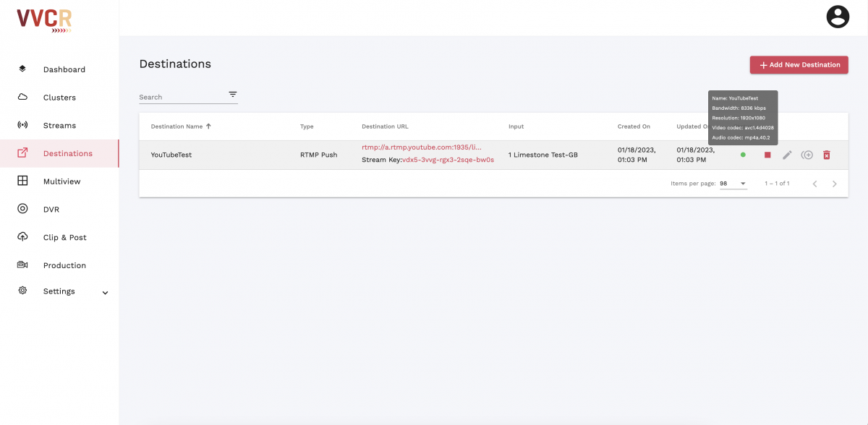Click the Created On column header
This screenshot has height=425, width=868.
tap(634, 126)
